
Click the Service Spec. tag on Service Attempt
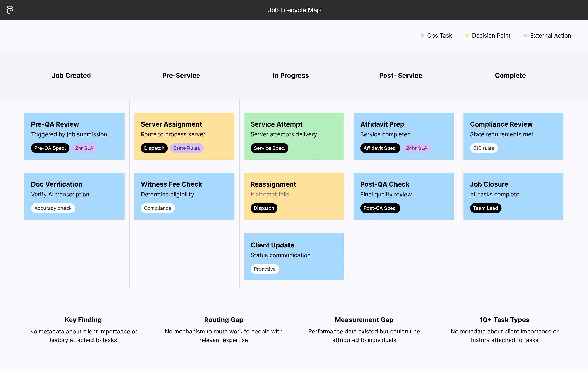pyautogui.click(x=269, y=148)
